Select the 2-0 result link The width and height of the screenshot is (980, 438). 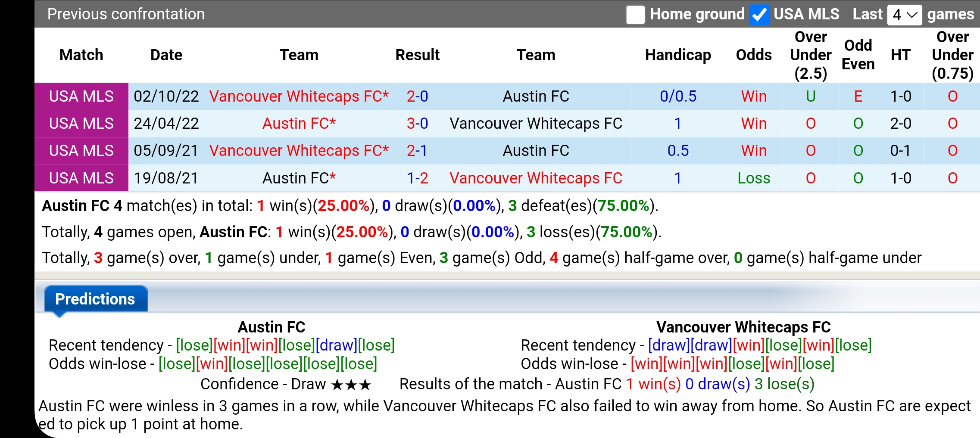[x=417, y=96]
